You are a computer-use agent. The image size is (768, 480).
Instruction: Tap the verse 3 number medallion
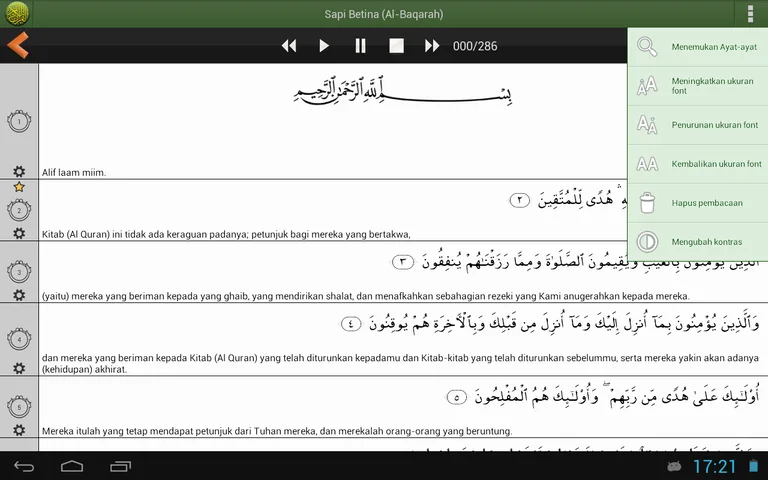pos(19,272)
